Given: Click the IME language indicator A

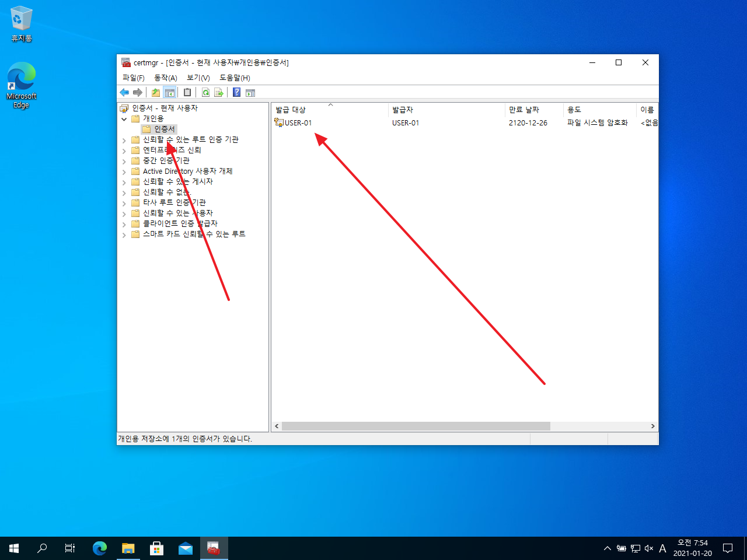Looking at the screenshot, I should (x=662, y=548).
